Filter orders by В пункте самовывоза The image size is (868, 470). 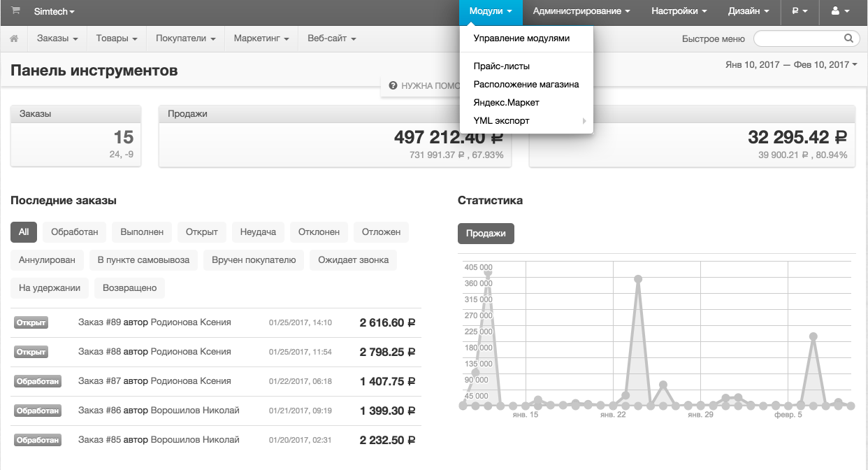click(143, 260)
